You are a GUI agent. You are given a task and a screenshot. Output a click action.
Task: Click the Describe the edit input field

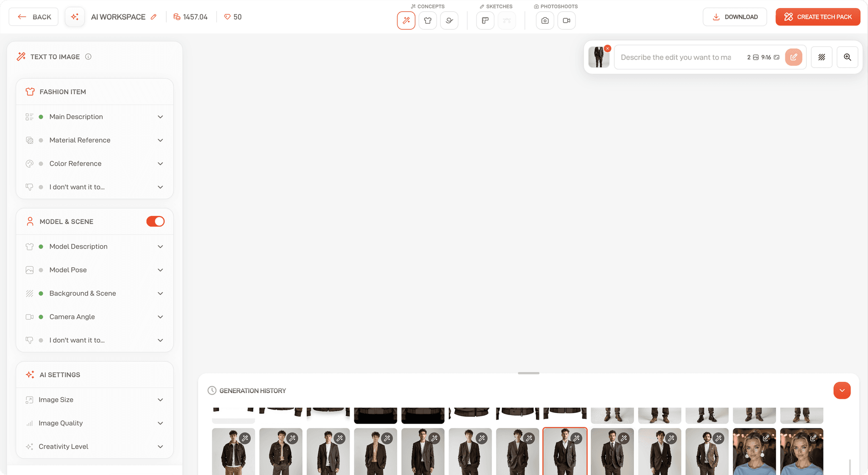[676, 57]
